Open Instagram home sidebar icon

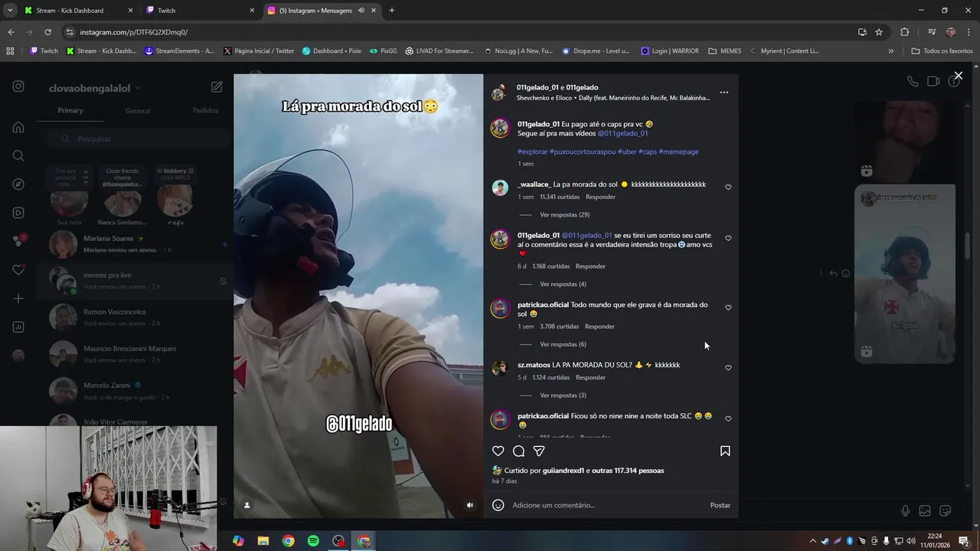point(18,127)
